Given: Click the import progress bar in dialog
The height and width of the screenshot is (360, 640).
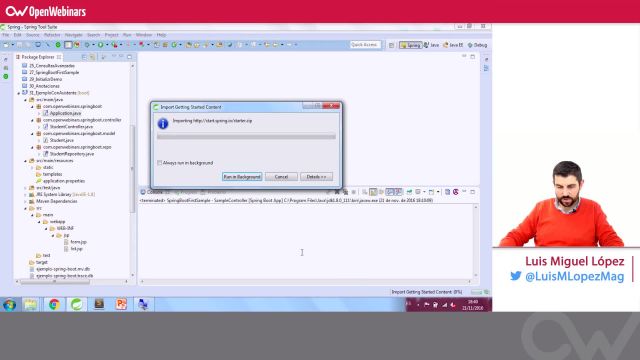Looking at the screenshot, I should point(246,137).
